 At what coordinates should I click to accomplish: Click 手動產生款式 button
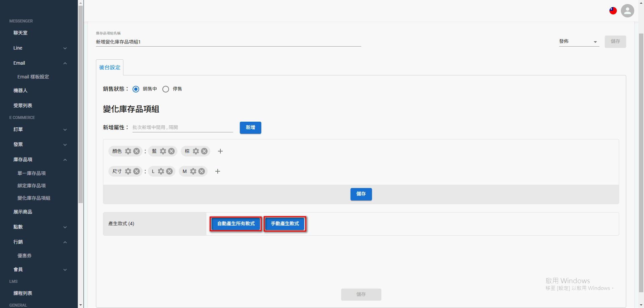pos(285,224)
